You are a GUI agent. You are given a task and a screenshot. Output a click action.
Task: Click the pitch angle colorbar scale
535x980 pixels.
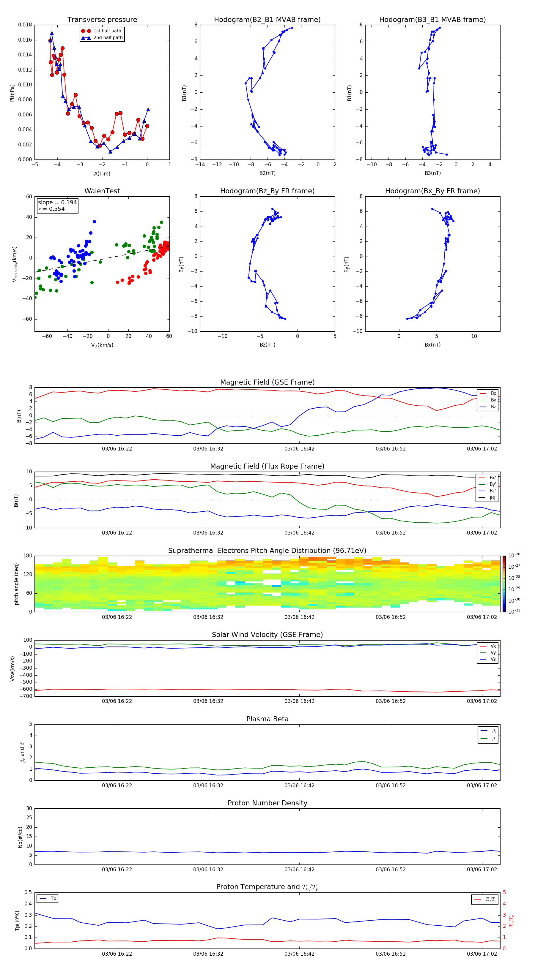[x=504, y=584]
